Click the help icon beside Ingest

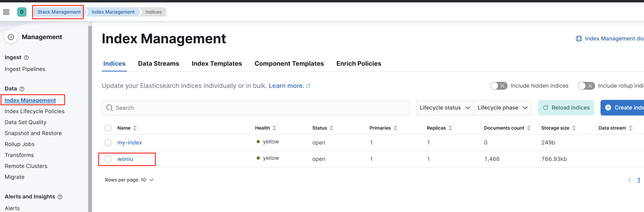[x=26, y=58]
